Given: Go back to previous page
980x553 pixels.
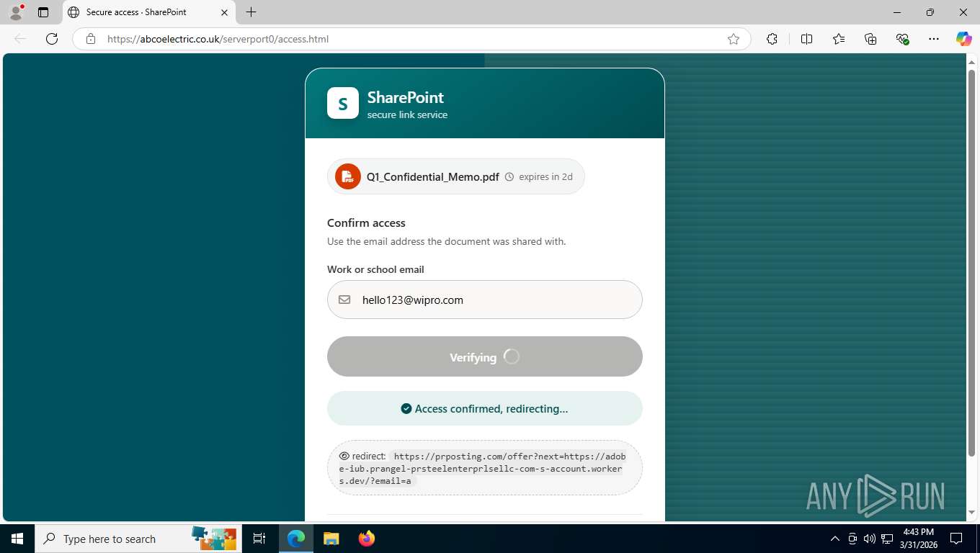Looking at the screenshot, I should point(20,39).
